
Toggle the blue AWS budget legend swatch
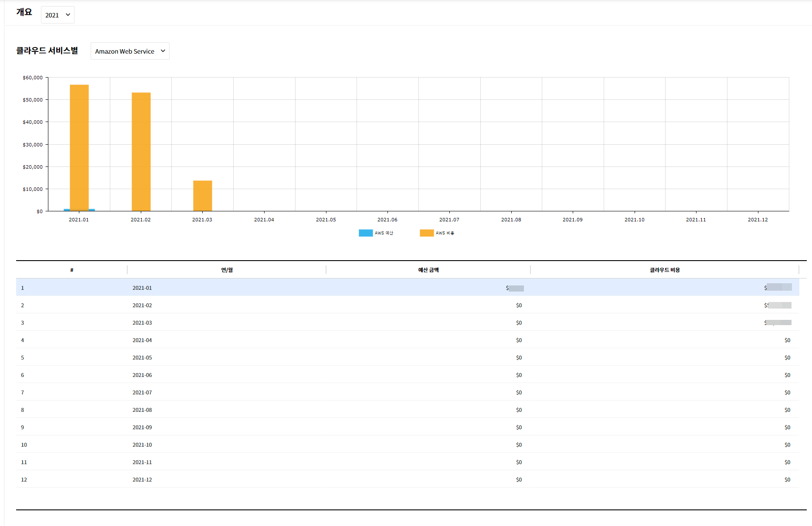[365, 233]
